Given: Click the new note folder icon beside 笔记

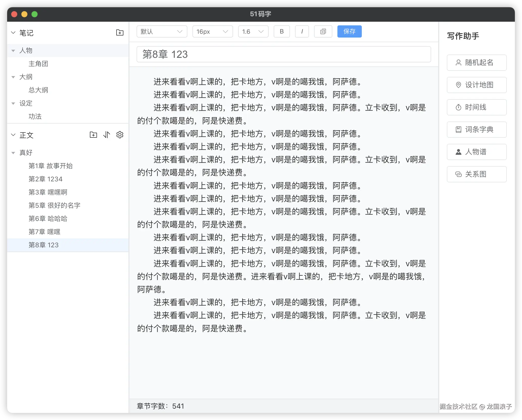Looking at the screenshot, I should coord(120,33).
